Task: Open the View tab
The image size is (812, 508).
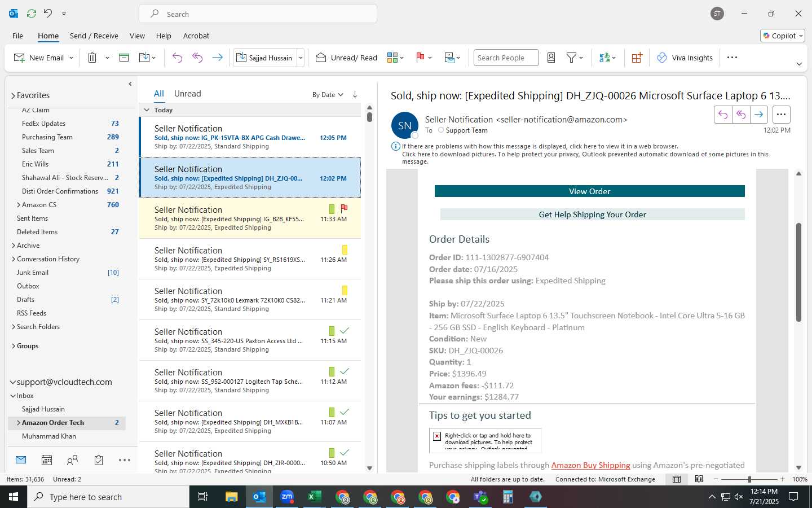Action: pyautogui.click(x=137, y=36)
